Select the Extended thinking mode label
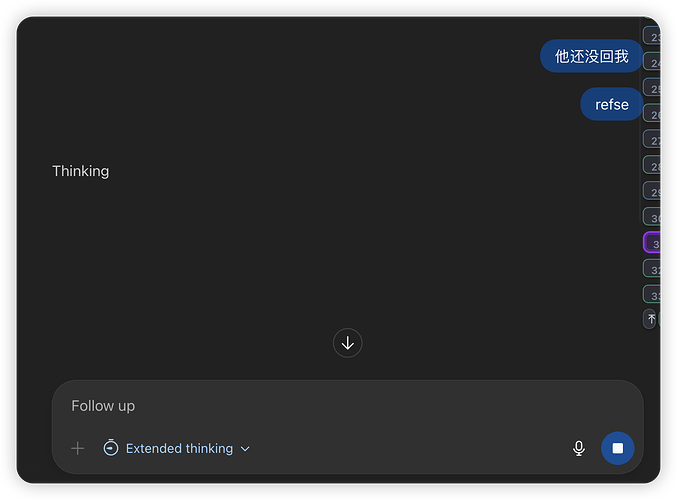Viewport: 676px width, 500px height. click(179, 449)
